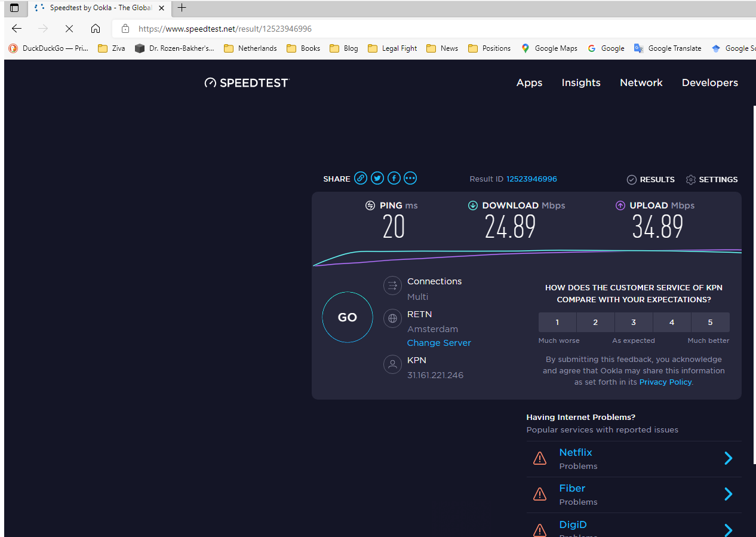Open the Insights menu
756x537 pixels.
[581, 82]
